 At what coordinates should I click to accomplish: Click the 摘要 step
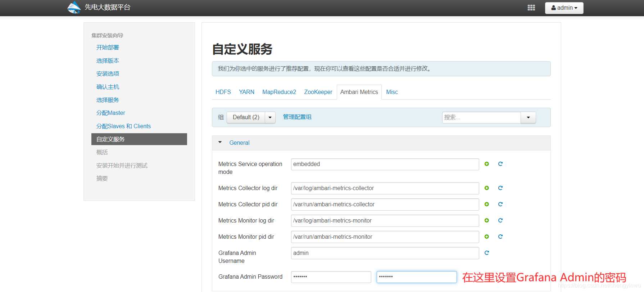[102, 179]
